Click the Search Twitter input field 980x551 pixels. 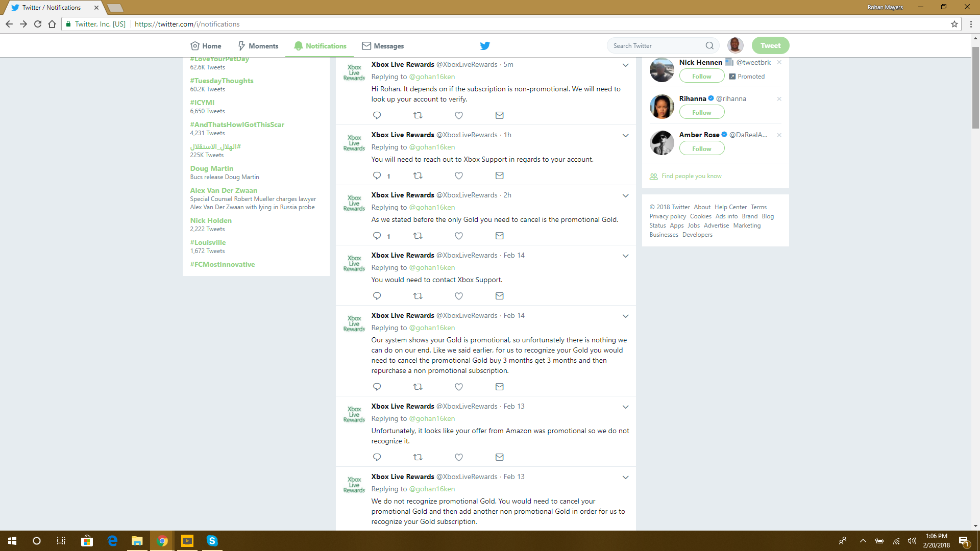coord(657,45)
